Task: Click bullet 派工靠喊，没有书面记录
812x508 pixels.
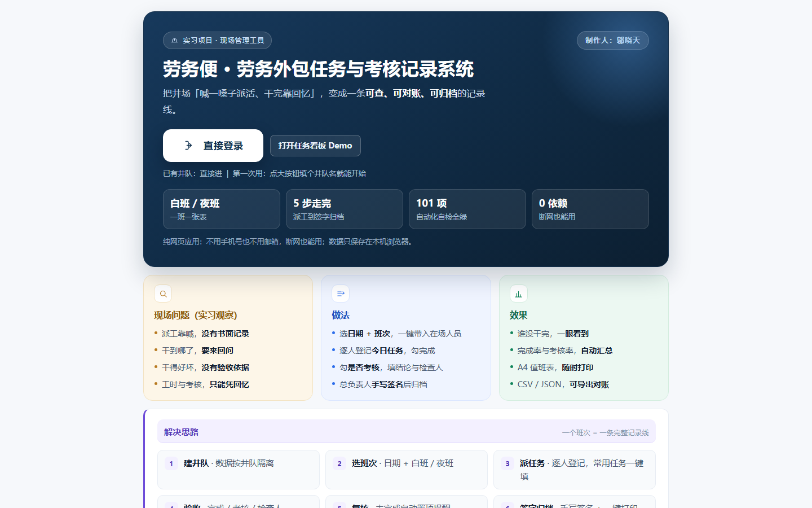Action: pyautogui.click(x=205, y=334)
